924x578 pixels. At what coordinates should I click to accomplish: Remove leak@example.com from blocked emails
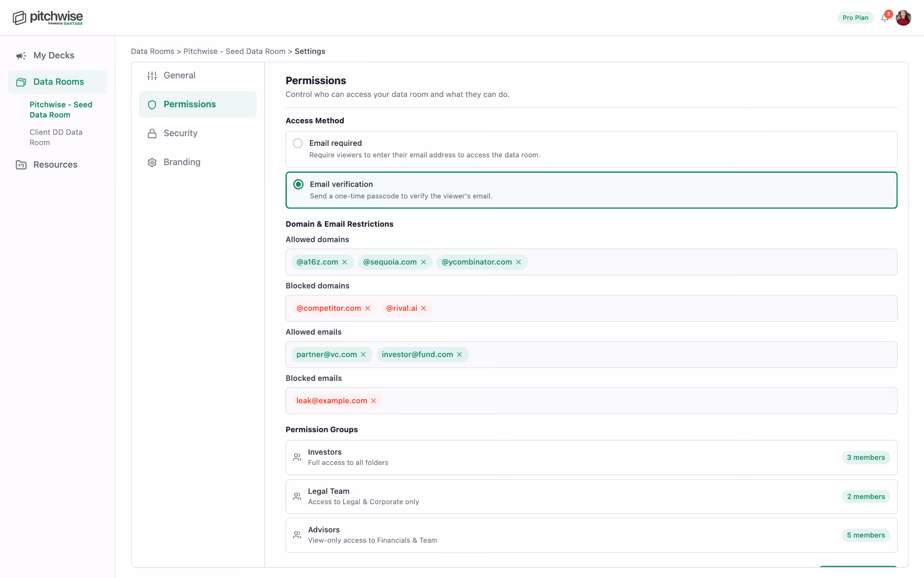[x=373, y=401]
